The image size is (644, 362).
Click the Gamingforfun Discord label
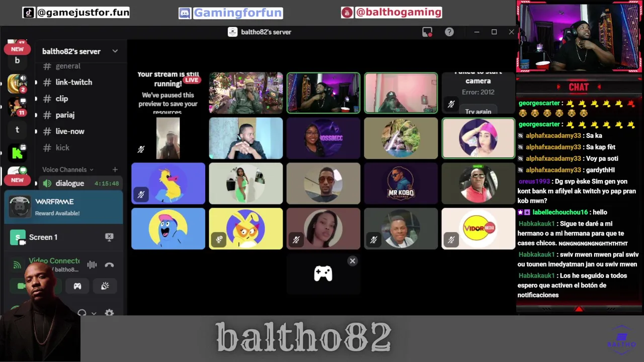(238, 13)
